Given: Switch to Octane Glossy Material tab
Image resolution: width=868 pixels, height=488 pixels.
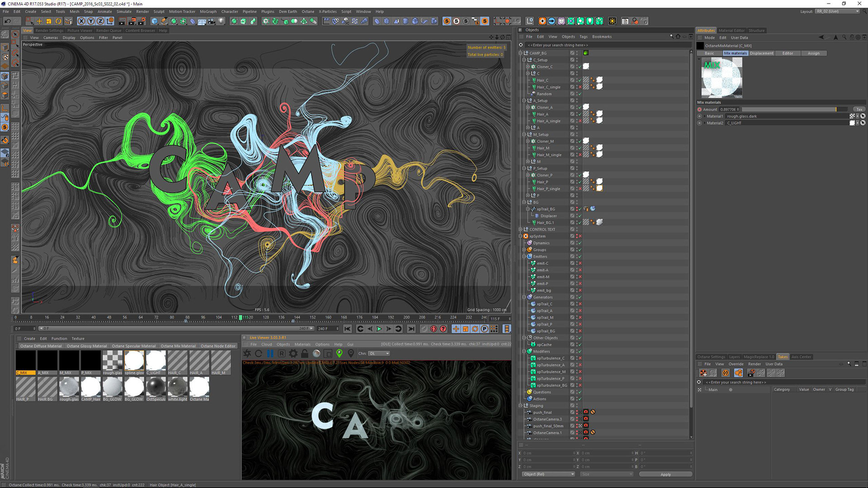Looking at the screenshot, I should pos(87,346).
